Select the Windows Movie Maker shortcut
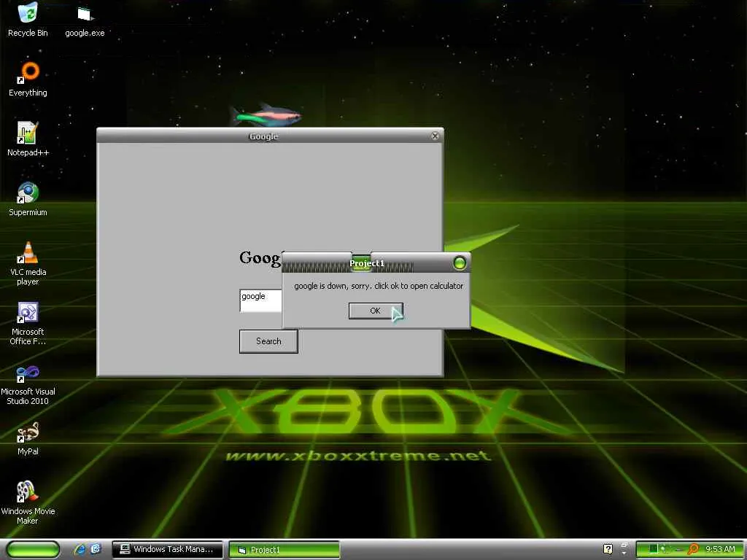Screen dimensions: 747x560 point(28,503)
